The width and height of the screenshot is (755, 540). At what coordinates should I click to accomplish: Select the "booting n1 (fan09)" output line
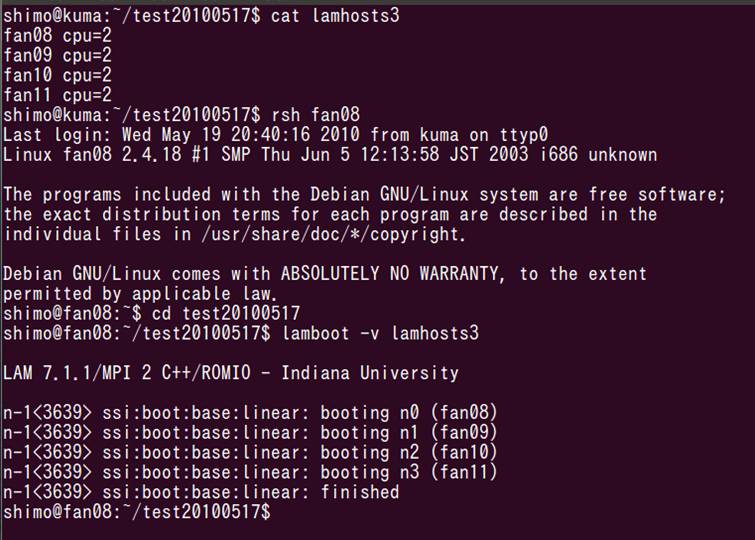coord(408,432)
